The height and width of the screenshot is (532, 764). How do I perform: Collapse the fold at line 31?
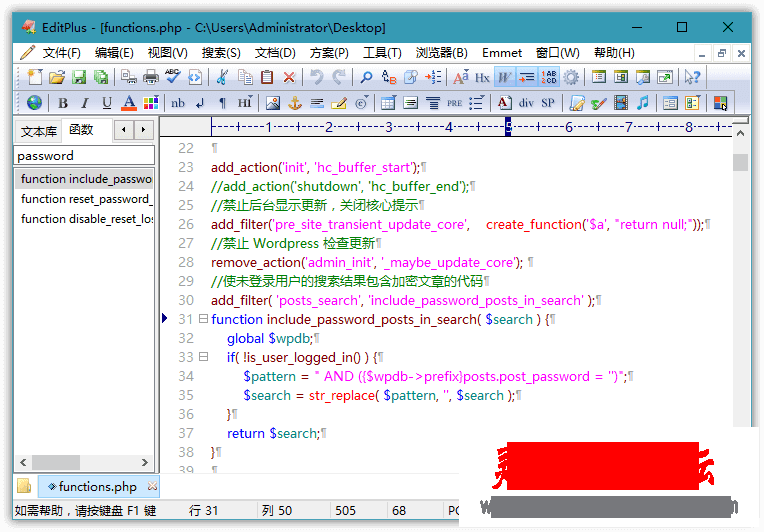click(204, 319)
